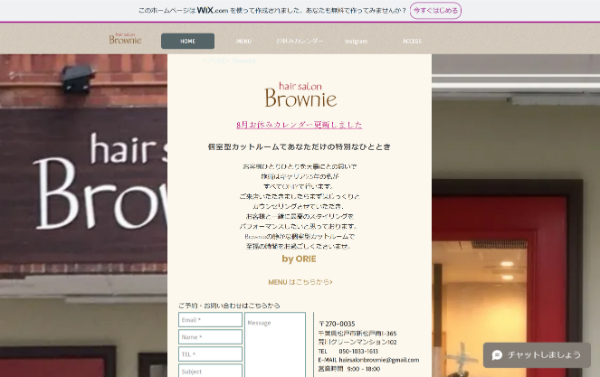Click the 個室型カットルーム headline text
600x377 pixels.
point(299,147)
